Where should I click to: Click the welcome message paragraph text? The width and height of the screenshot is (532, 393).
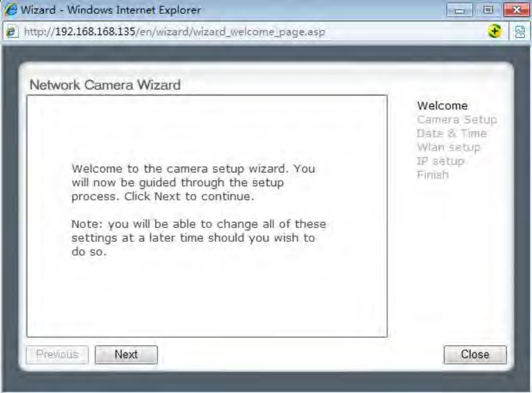(x=193, y=183)
